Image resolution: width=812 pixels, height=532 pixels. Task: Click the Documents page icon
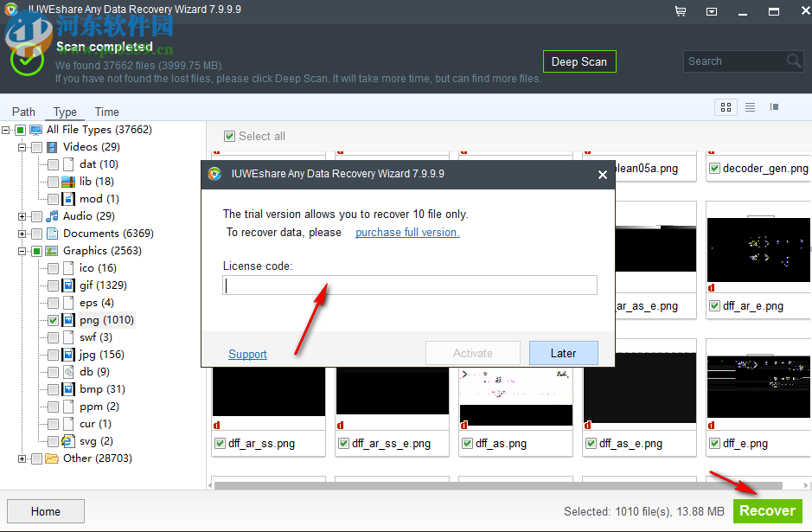point(52,234)
